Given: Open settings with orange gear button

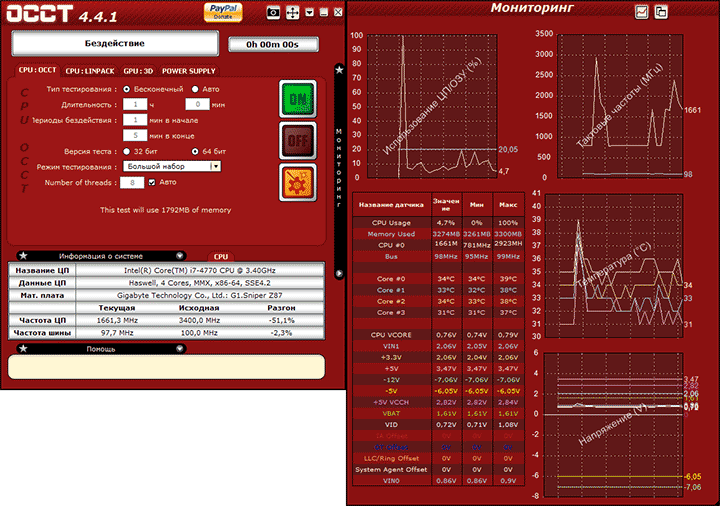Looking at the screenshot, I should point(298,182).
